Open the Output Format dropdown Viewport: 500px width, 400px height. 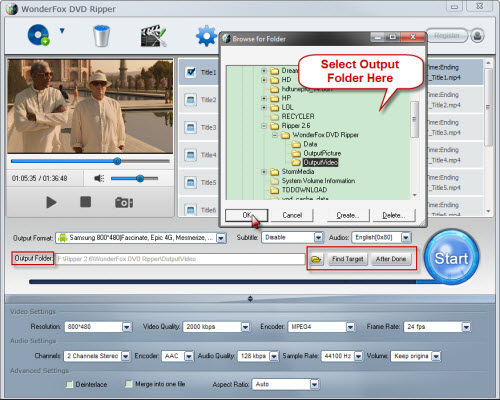coord(221,238)
